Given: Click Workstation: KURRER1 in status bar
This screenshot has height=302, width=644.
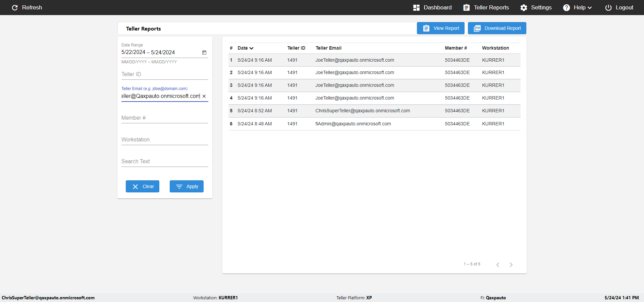Looking at the screenshot, I should [215, 298].
